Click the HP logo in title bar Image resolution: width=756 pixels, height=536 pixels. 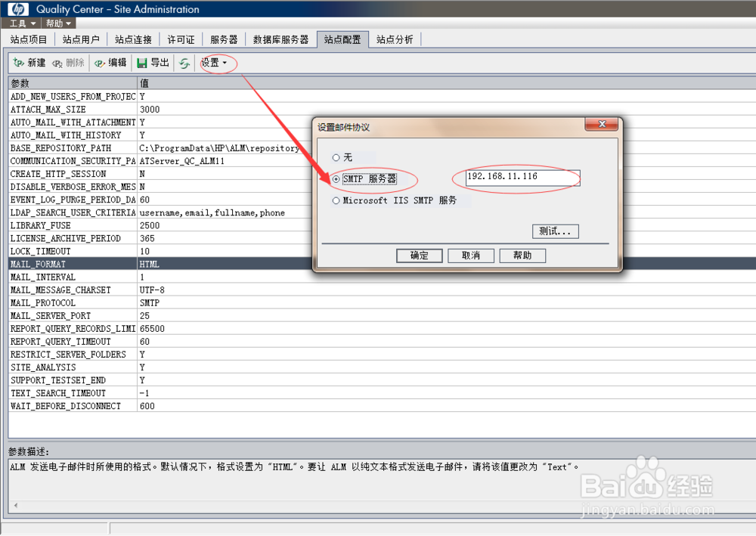tap(18, 8)
